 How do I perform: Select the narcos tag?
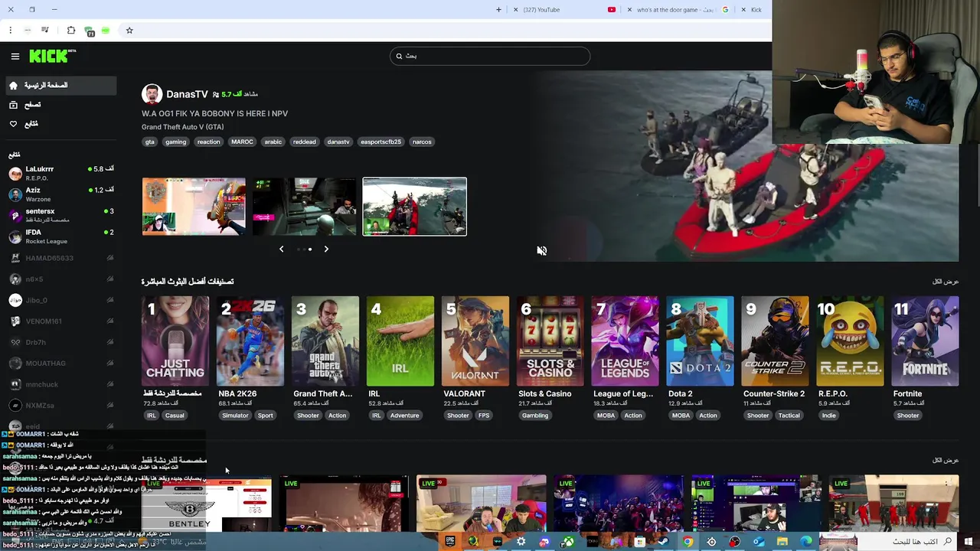point(422,142)
